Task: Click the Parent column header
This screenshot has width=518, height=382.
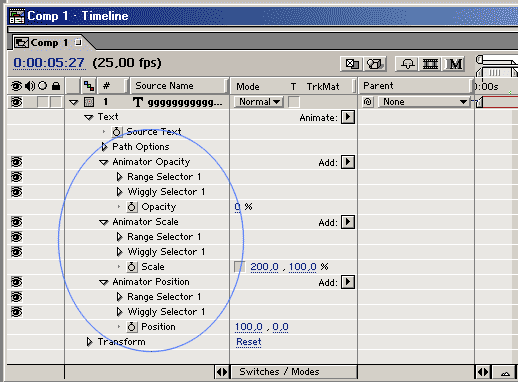Action: 416,86
